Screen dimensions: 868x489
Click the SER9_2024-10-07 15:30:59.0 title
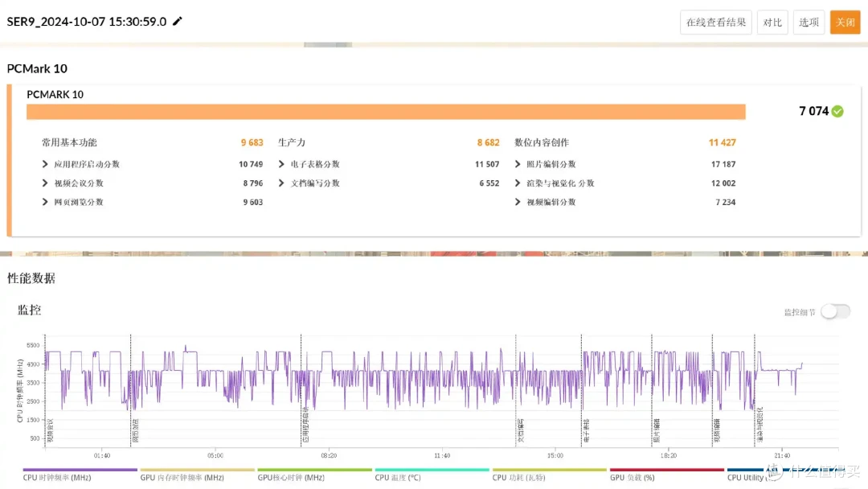[86, 22]
